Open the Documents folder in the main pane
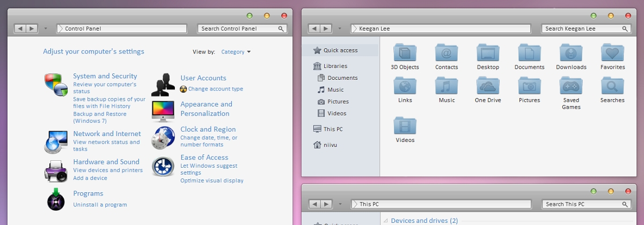Screen dimensions: 644x225 [x=529, y=52]
